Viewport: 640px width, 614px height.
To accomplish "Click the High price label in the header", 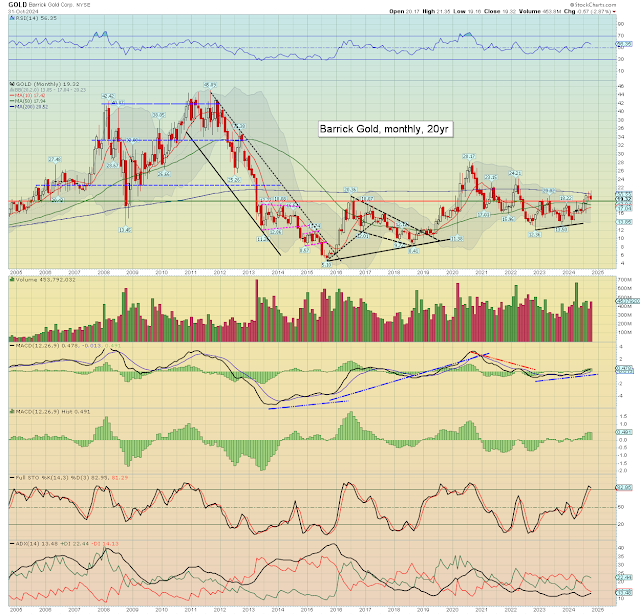I will [x=429, y=11].
